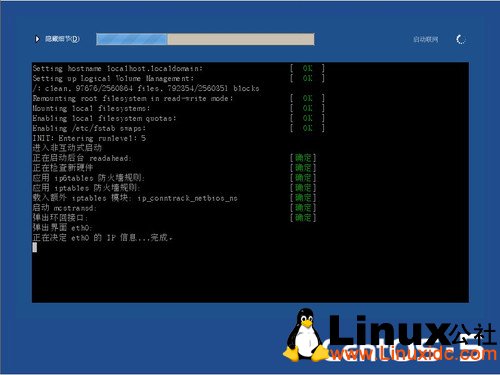Image resolution: width=500 pixels, height=375 pixels.
Task: Click OK status of filesystem quotas row
Action: (307, 118)
